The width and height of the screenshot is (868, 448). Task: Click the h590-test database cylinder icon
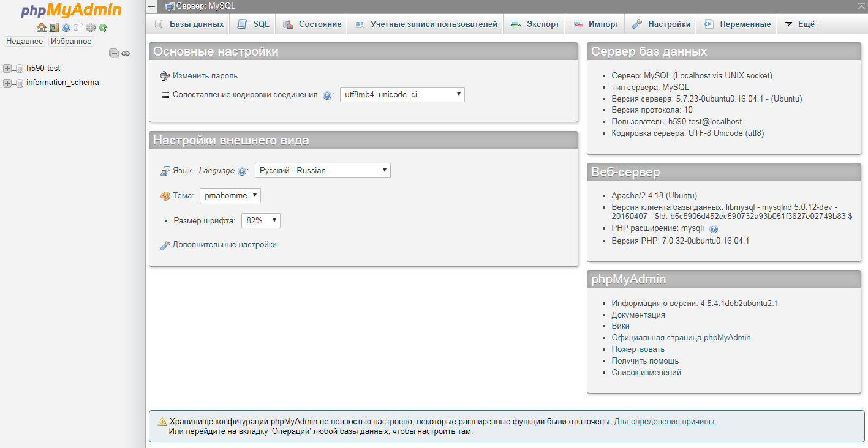pyautogui.click(x=20, y=69)
